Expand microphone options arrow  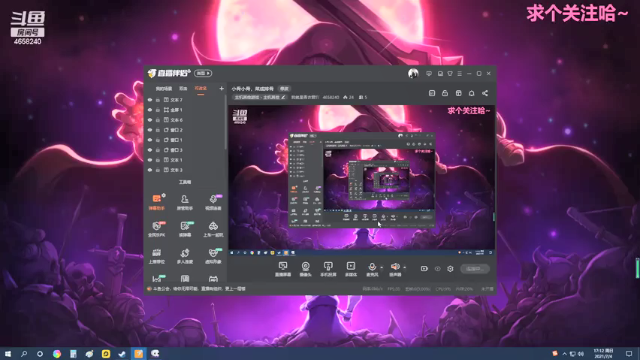click(382, 268)
